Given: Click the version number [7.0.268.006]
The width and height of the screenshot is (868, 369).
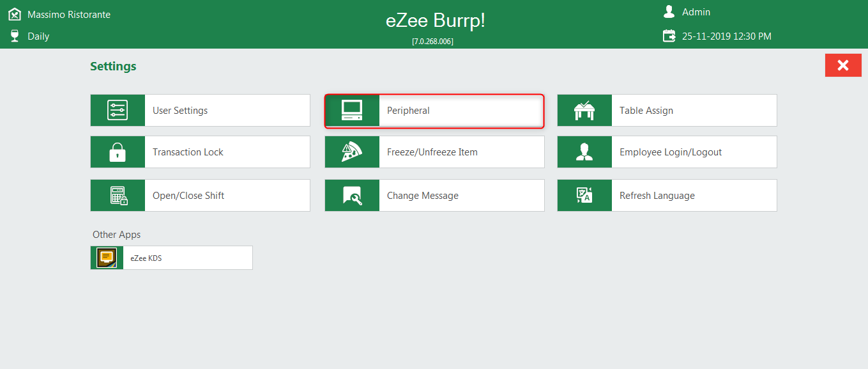Looking at the screenshot, I should point(433,42).
